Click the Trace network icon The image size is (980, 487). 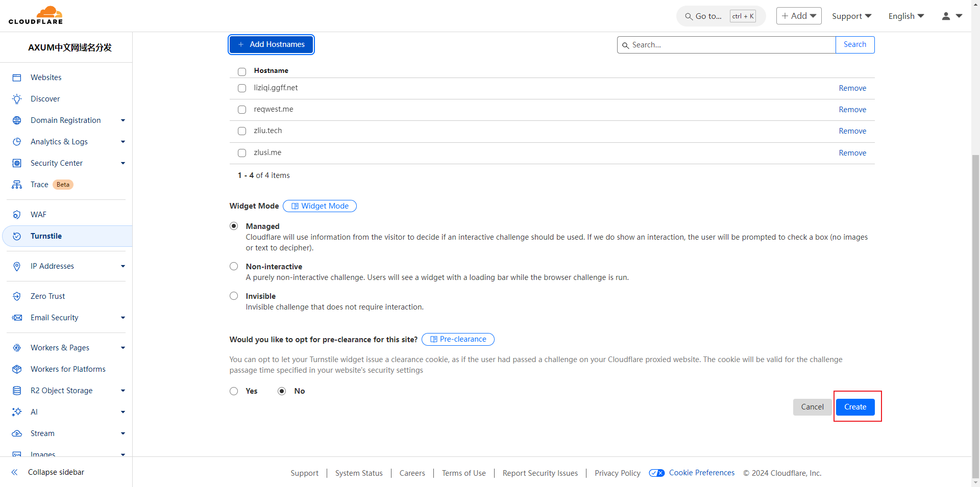coord(17,185)
